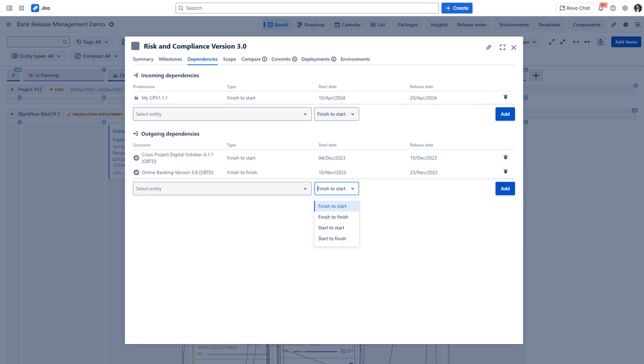Open the app switcher grid icon
The image size is (644, 364).
click(22, 8)
